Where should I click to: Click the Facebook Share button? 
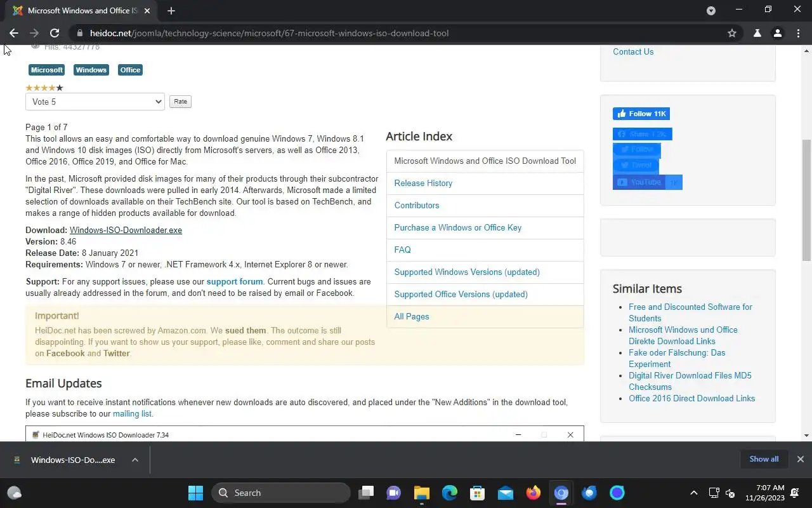[642, 134]
